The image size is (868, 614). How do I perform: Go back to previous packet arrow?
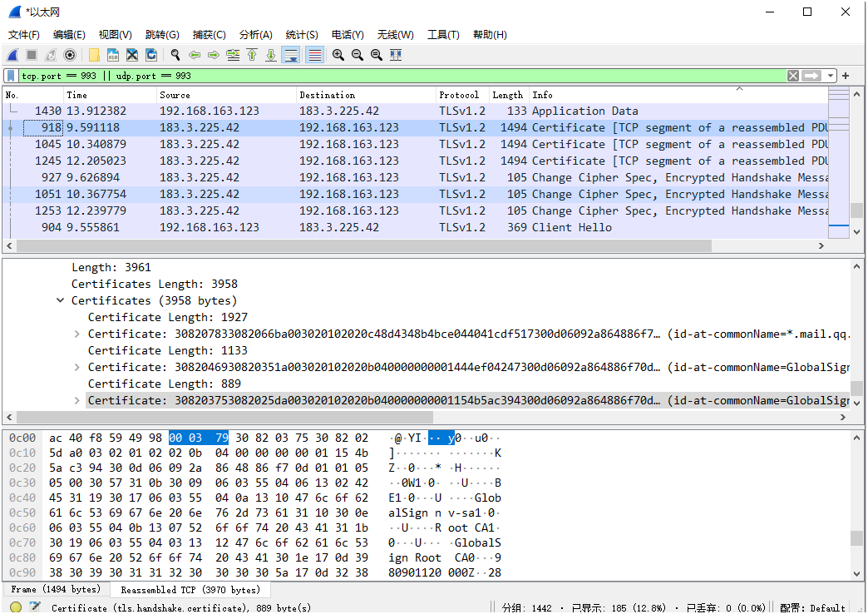click(195, 55)
